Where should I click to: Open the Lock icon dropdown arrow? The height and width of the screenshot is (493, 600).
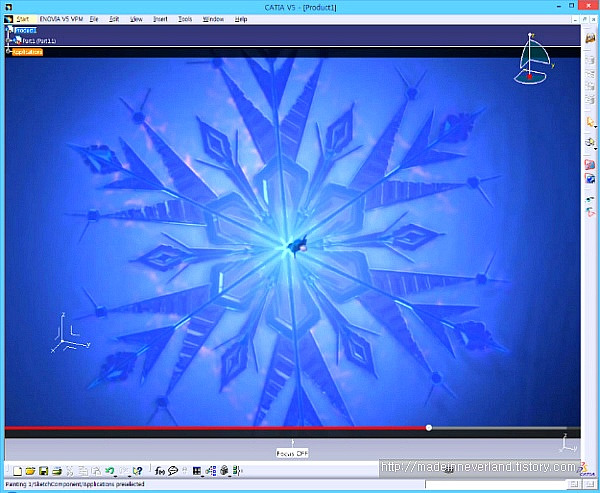pos(230,476)
